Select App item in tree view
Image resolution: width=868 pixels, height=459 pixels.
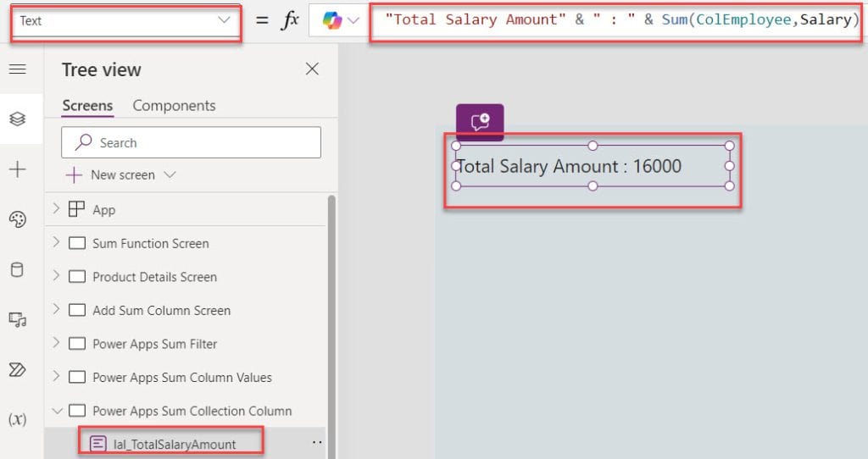point(104,210)
